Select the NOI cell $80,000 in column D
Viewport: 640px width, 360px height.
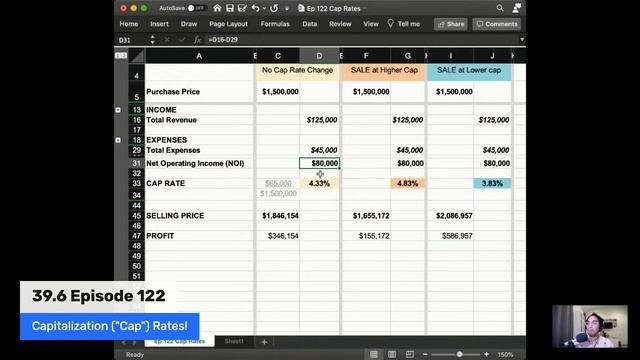point(319,163)
